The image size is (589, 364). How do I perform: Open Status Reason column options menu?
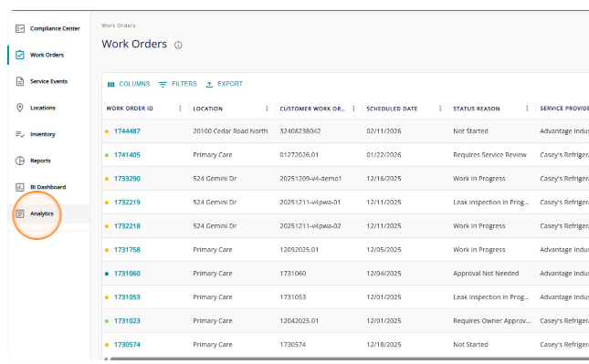(x=528, y=109)
